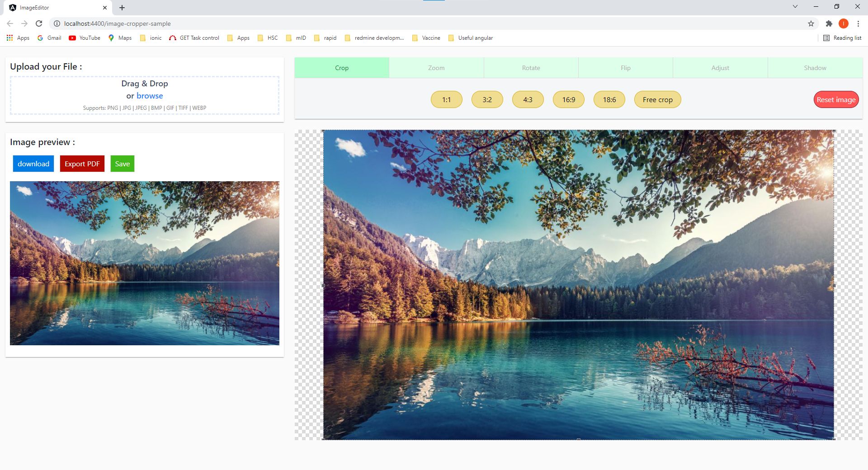Viewport: 868px width, 470px height.
Task: Open Useful angular bookmark folder
Action: click(471, 38)
